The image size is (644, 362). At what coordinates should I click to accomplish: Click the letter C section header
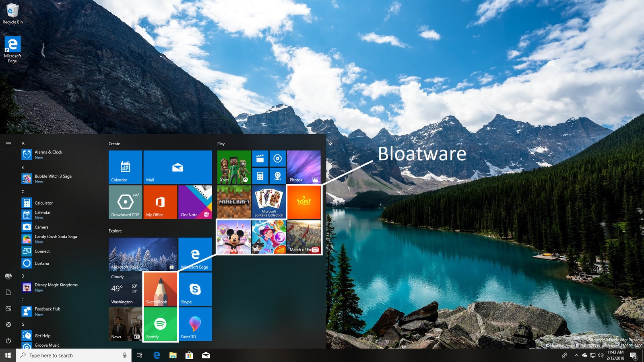[x=23, y=192]
